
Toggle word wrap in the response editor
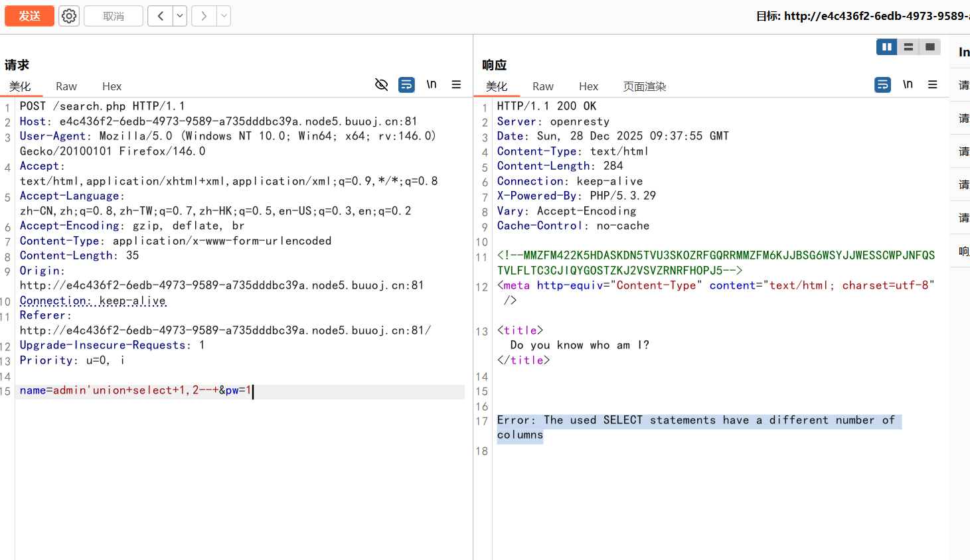pyautogui.click(x=882, y=84)
